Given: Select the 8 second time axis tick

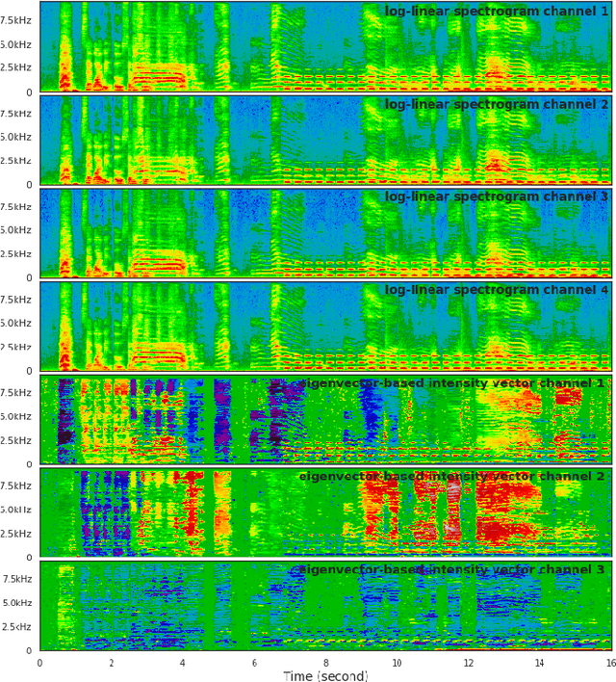Looking at the screenshot, I should pyautogui.click(x=325, y=662).
